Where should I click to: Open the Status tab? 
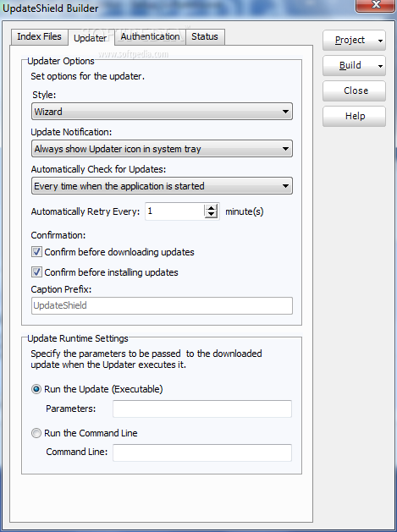(205, 36)
